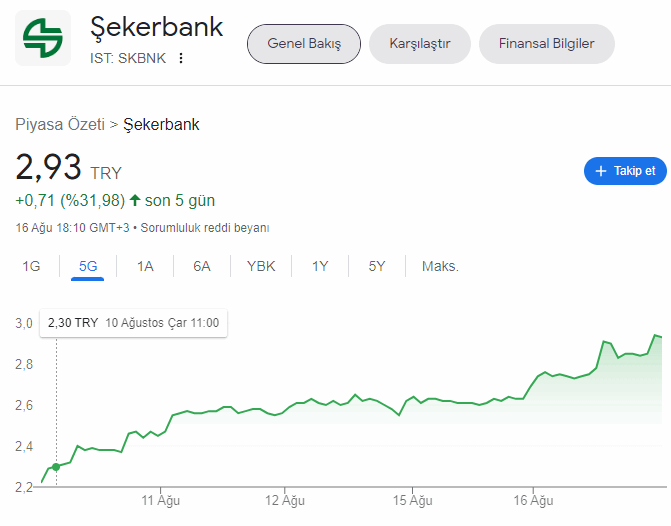This screenshot has height=526, width=671.
Task: Switch chart range to 6A
Action: (x=202, y=266)
